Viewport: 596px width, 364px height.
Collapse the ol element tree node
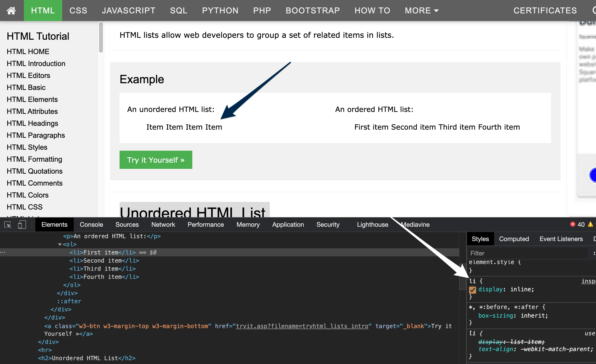click(60, 244)
